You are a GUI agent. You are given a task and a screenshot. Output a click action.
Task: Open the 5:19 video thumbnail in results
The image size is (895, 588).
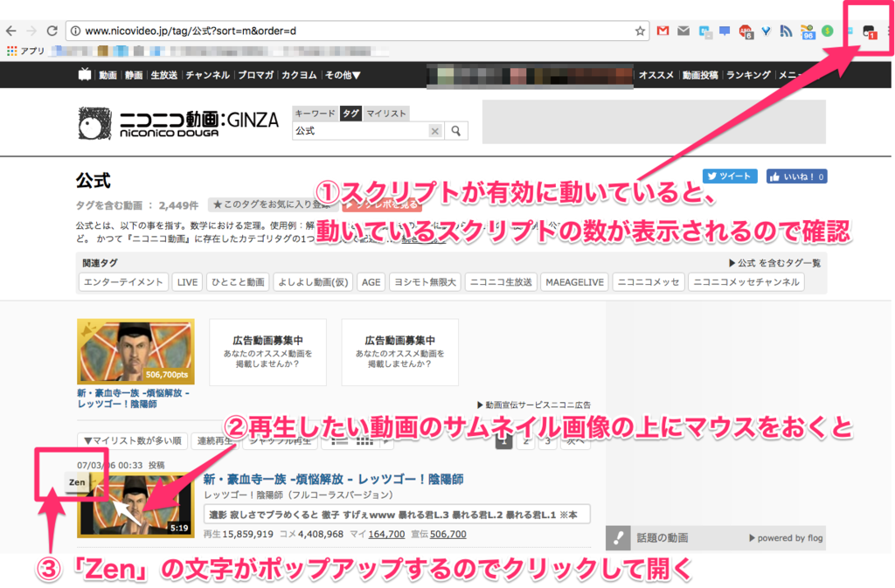pos(135,505)
